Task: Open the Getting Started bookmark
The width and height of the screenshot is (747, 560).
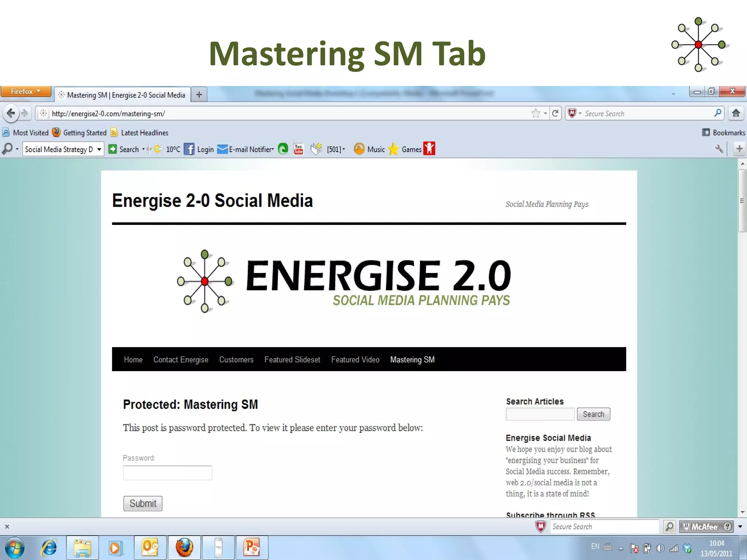Action: (x=80, y=133)
